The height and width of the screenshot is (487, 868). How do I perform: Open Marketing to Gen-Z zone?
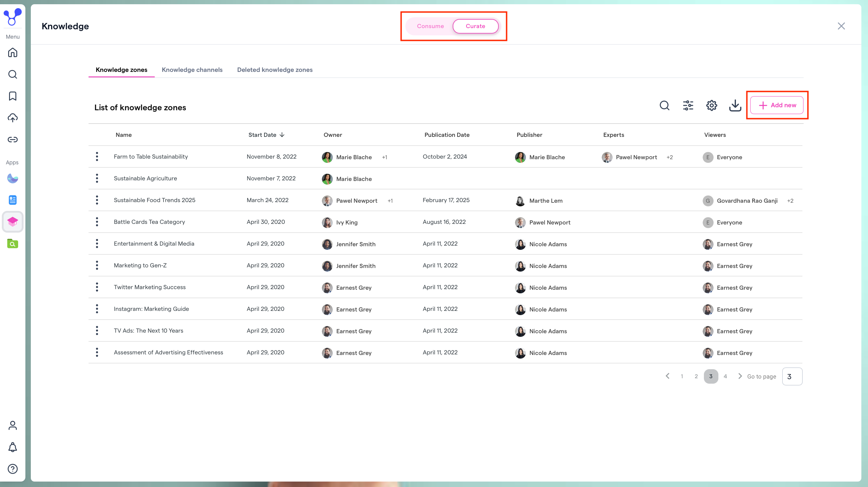coord(140,265)
